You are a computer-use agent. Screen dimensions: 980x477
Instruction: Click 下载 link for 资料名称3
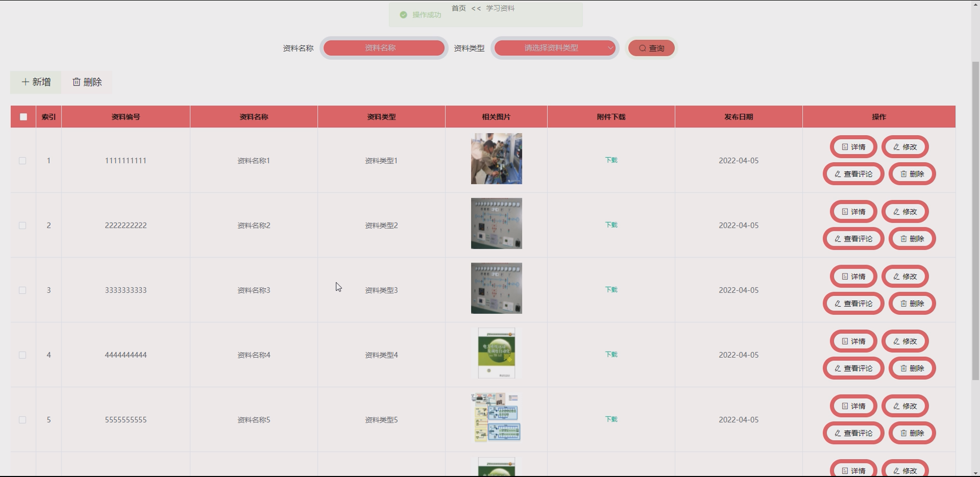pos(611,290)
